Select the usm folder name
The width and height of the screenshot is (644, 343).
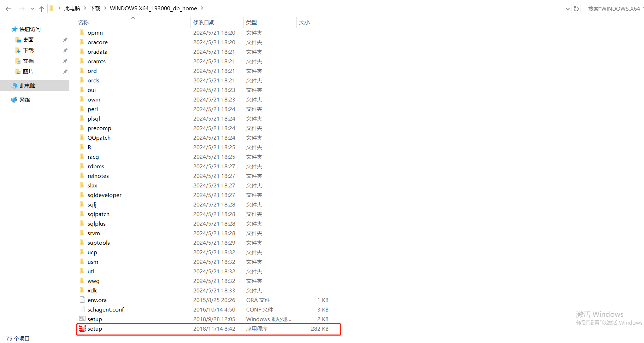point(93,262)
